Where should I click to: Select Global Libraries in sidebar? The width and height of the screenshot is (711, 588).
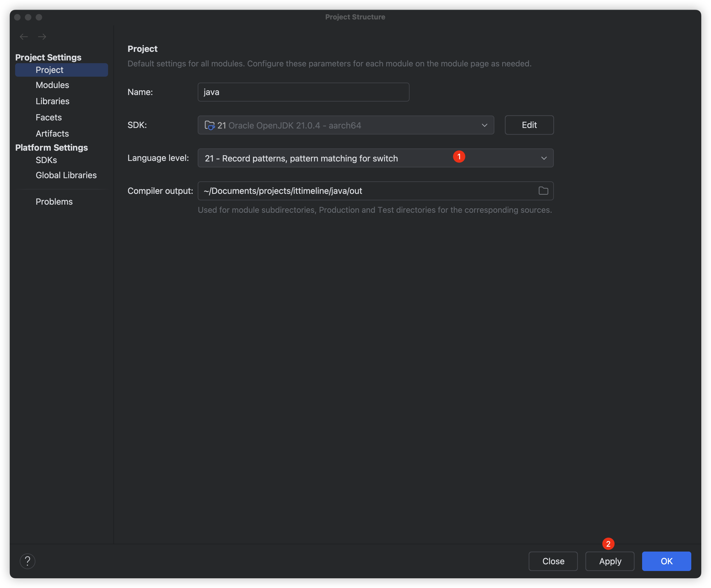click(x=66, y=175)
